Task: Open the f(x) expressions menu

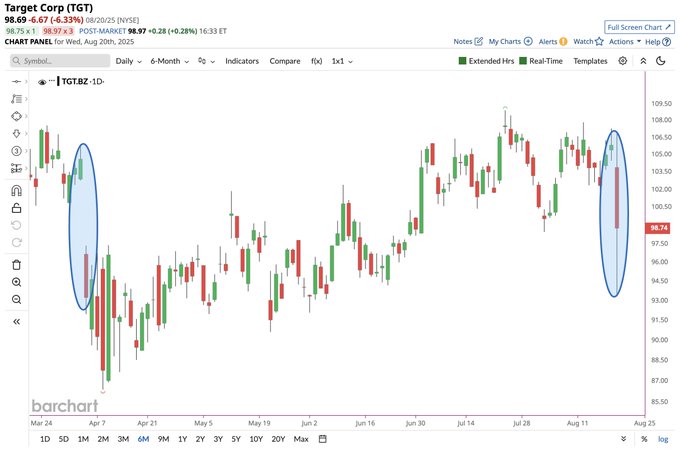Action: [317, 61]
